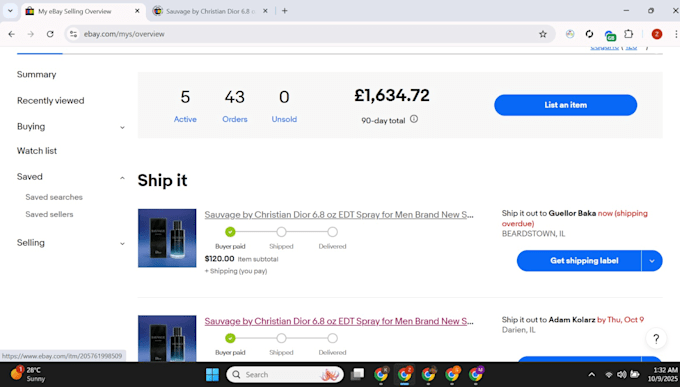Collapse the Saved section chevron
The width and height of the screenshot is (680, 387).
122,177
